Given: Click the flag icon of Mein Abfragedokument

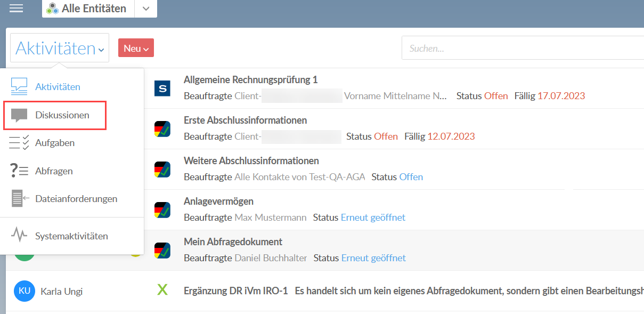Looking at the screenshot, I should click(x=162, y=251).
